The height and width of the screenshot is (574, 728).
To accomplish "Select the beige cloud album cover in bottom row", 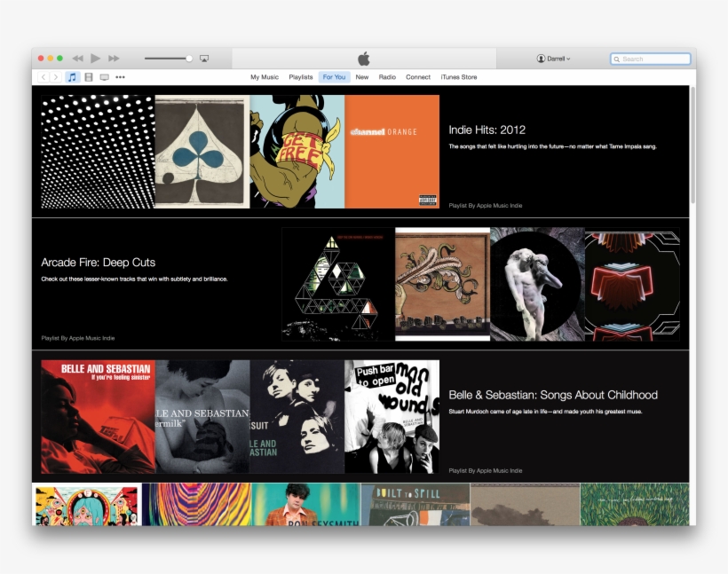I will pyautogui.click(x=525, y=505).
